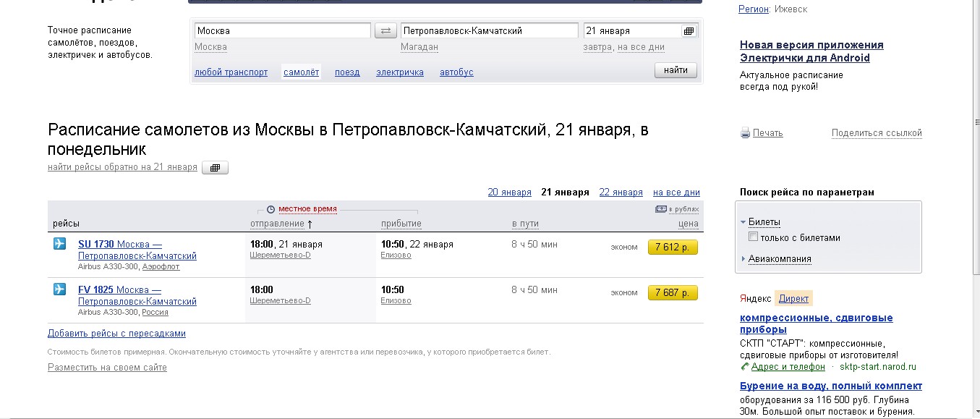Select поезд transport tab
The height and width of the screenshot is (419, 980).
coord(347,72)
